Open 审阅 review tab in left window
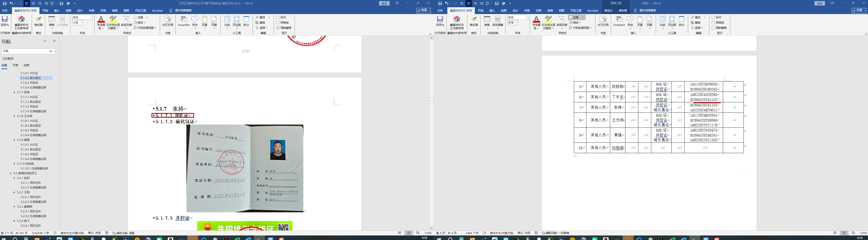 click(x=115, y=10)
